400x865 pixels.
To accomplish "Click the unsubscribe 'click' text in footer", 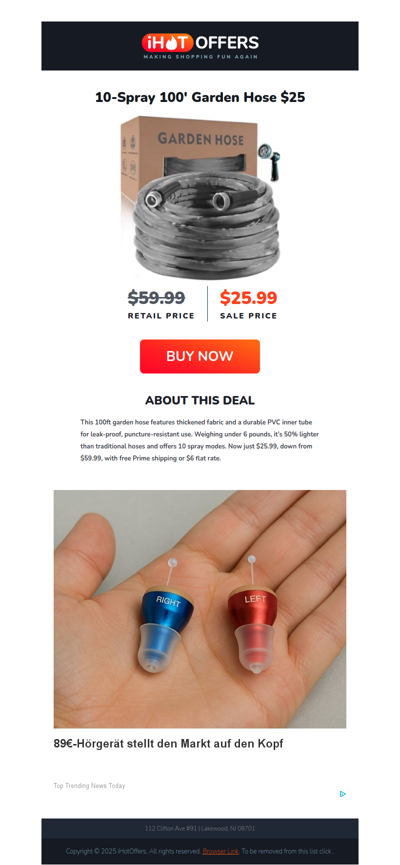I will tap(326, 851).
